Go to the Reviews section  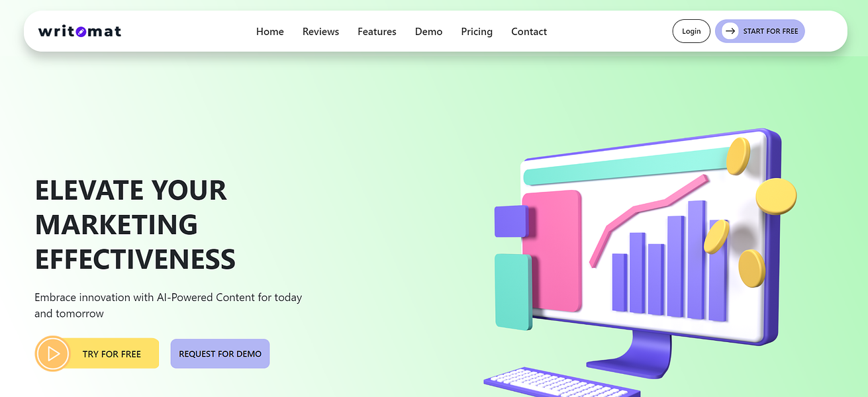(320, 31)
